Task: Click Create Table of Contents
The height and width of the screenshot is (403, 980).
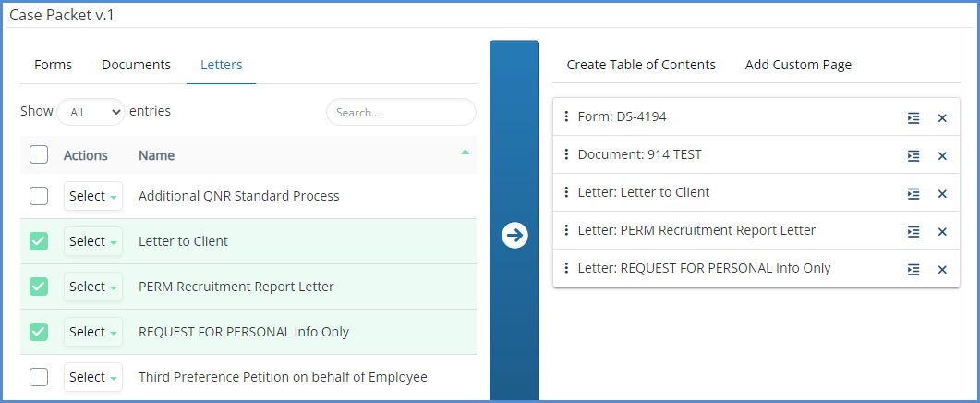Action: point(641,65)
